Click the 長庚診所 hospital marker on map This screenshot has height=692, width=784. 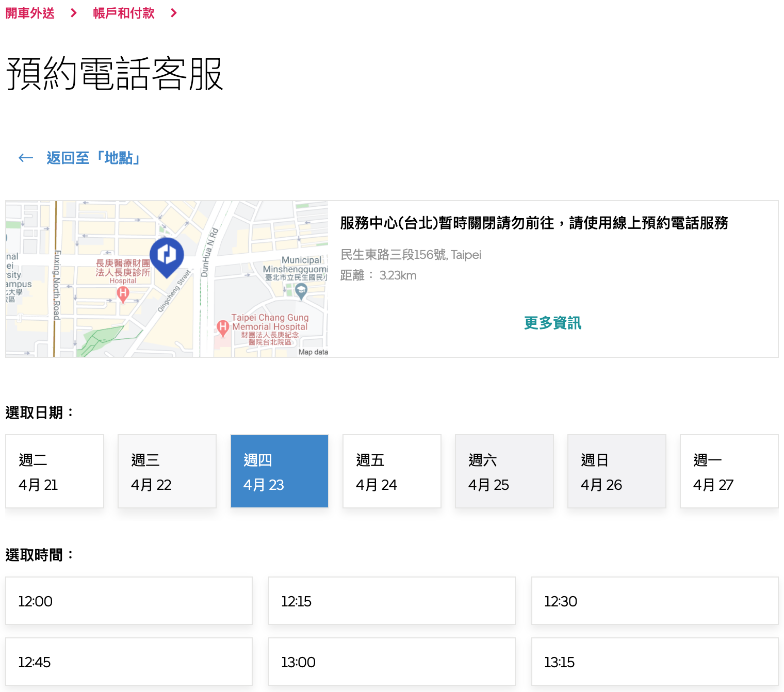coord(123,294)
